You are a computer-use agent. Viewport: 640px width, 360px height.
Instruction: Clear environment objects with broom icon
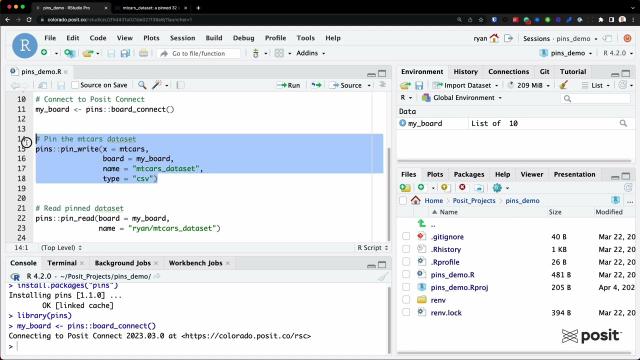pyautogui.click(x=564, y=85)
